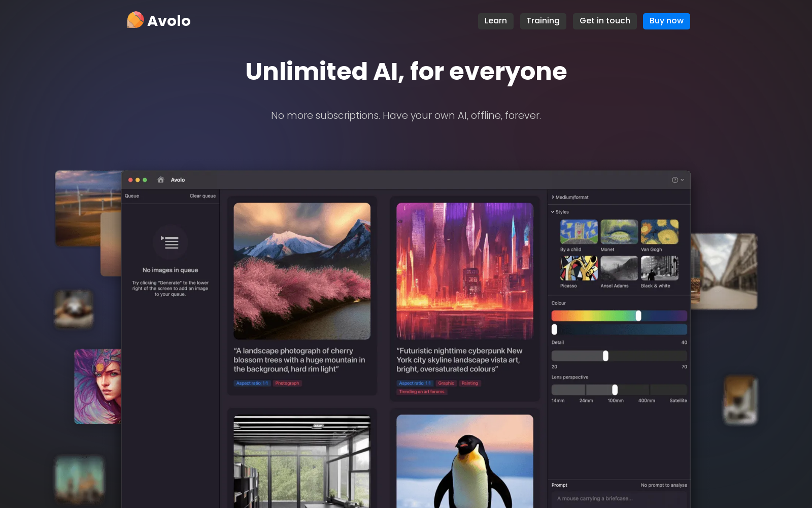Click the Painting tag on cyberpunk card

pyautogui.click(x=469, y=384)
